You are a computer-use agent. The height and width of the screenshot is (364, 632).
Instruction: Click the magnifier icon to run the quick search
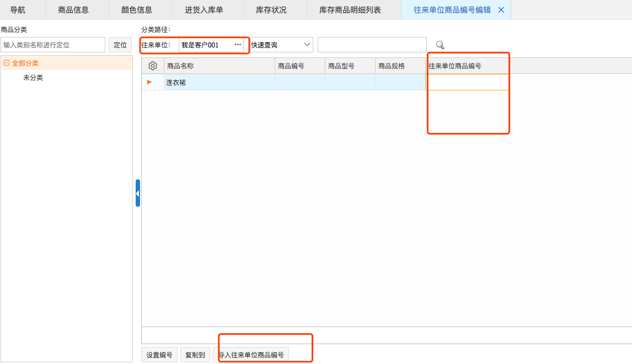click(x=440, y=45)
